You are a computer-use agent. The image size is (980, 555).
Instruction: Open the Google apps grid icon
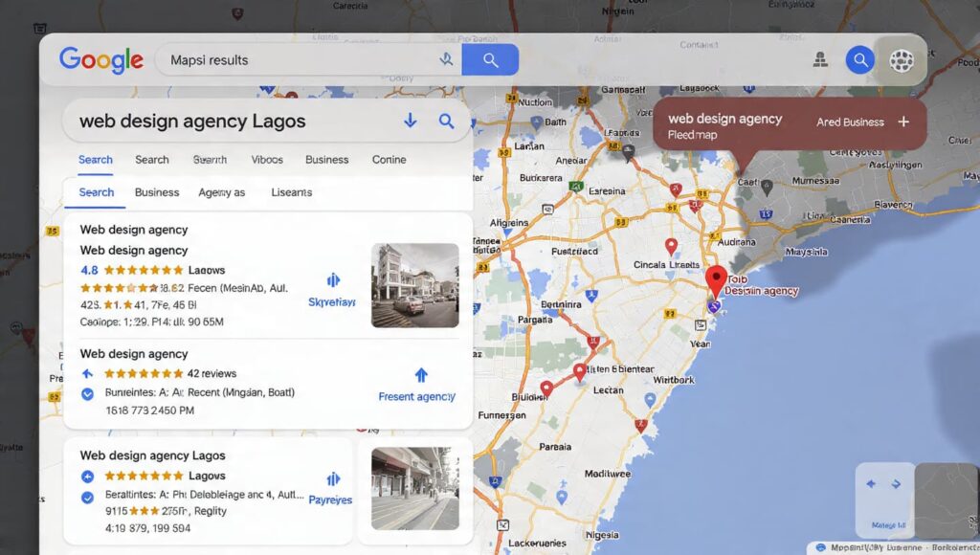900,60
